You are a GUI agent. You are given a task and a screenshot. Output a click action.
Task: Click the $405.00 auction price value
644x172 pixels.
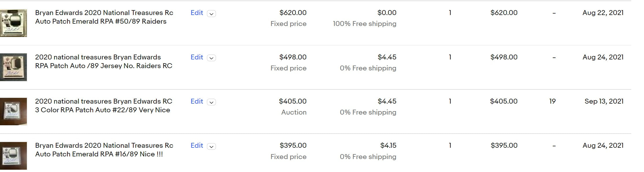[293, 101]
